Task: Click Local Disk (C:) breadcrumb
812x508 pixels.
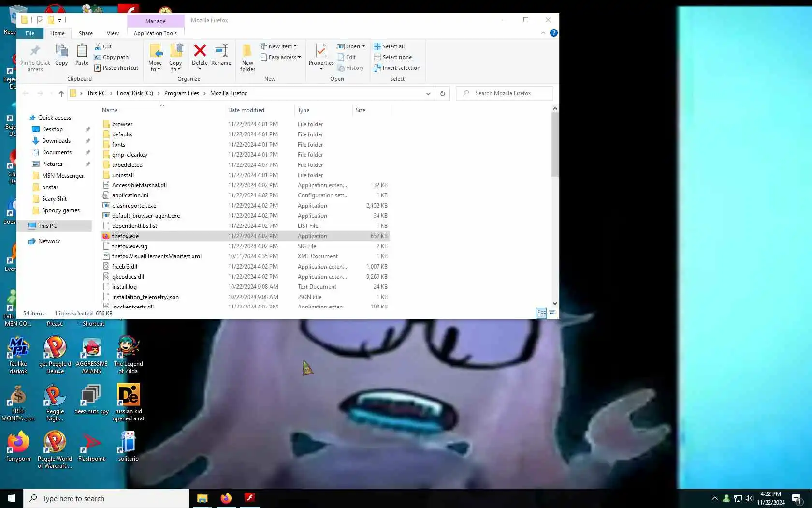Action: pyautogui.click(x=135, y=93)
